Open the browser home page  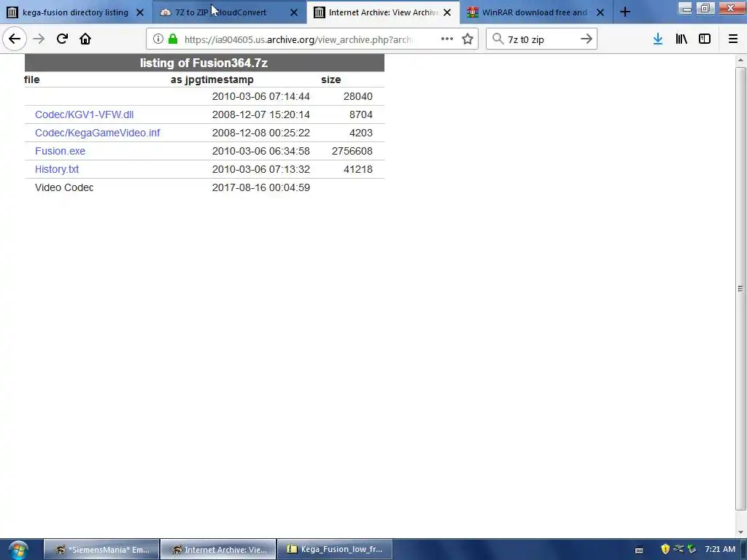[x=85, y=39]
